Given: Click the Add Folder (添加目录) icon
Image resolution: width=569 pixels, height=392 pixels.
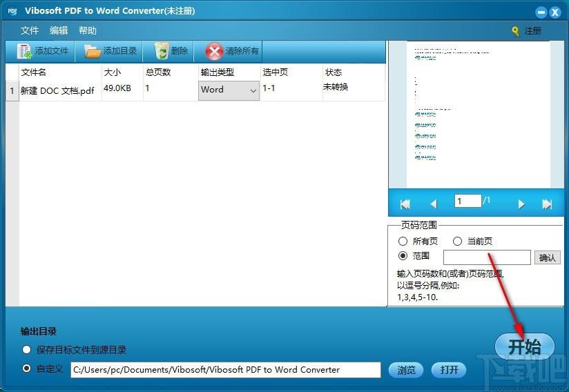Looking at the screenshot, I should tap(92, 51).
